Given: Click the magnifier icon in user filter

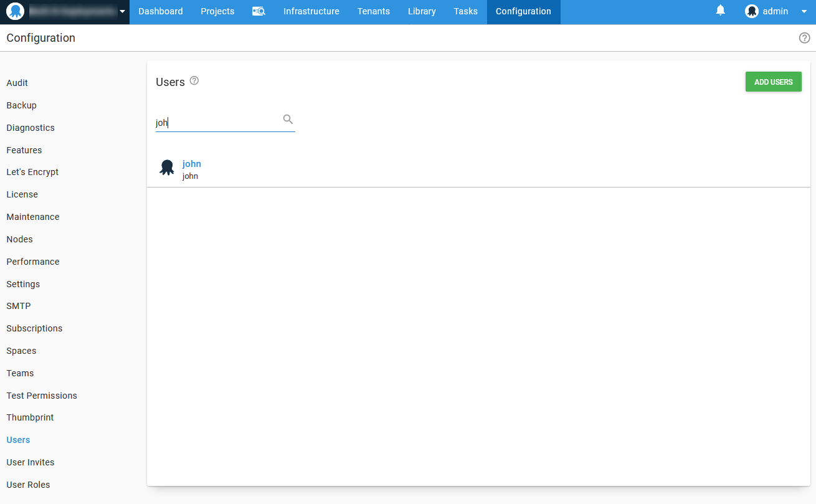Looking at the screenshot, I should (288, 120).
